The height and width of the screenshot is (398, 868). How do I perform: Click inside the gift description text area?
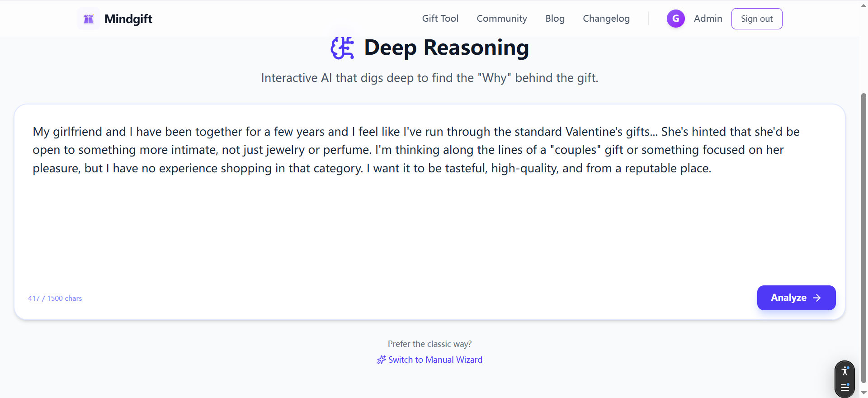pyautogui.click(x=429, y=217)
